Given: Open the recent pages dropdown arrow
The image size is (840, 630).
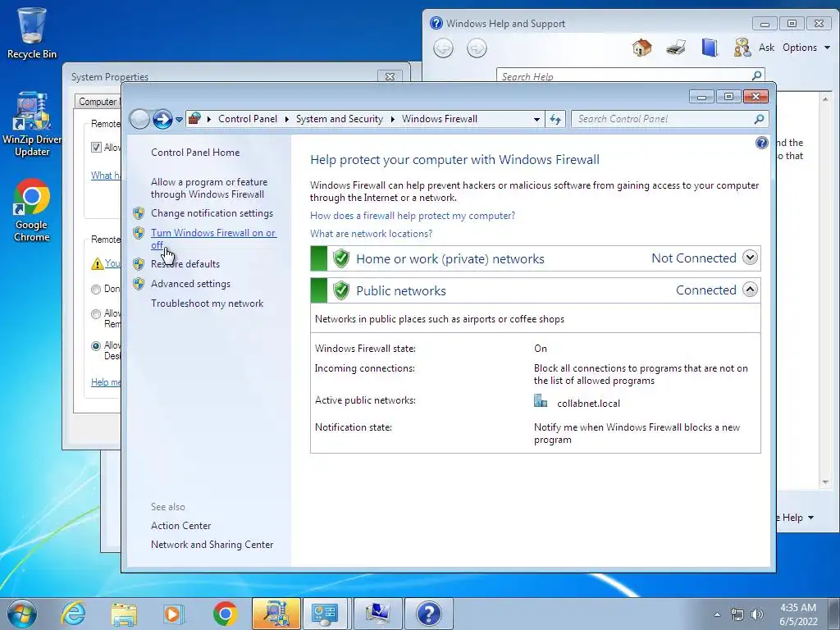Looking at the screenshot, I should click(x=179, y=120).
